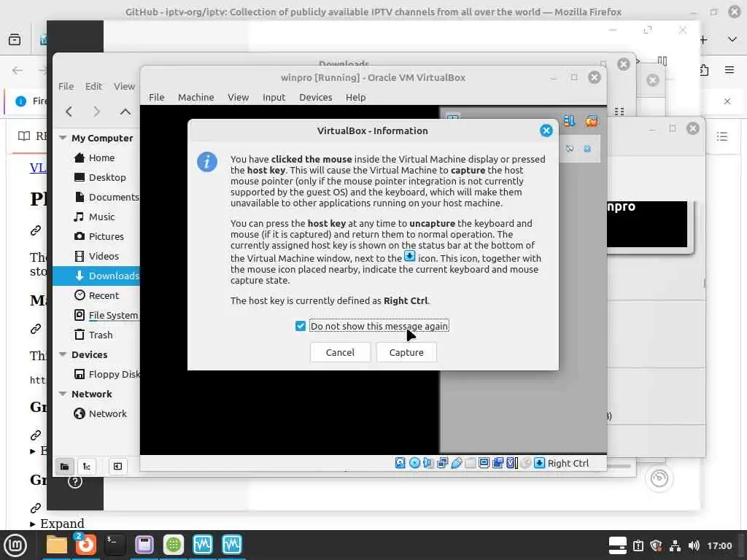Click the clock showing 17:00
747x560 pixels.
(719, 545)
